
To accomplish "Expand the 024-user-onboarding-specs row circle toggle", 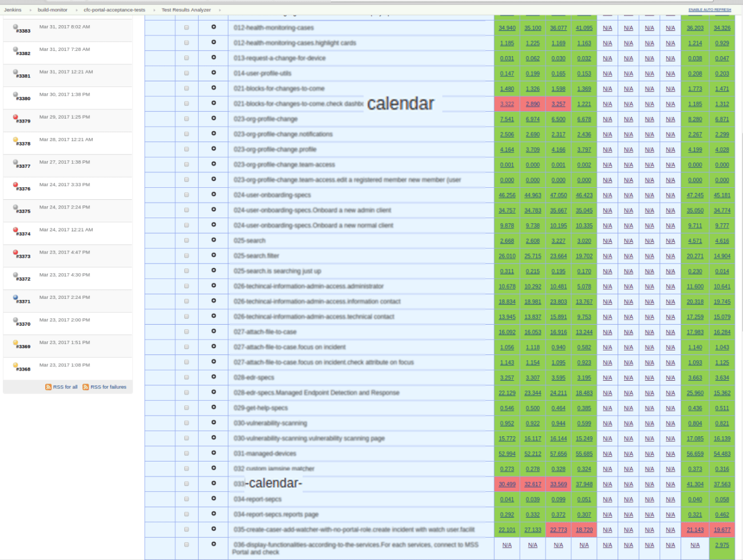I will [x=214, y=195].
